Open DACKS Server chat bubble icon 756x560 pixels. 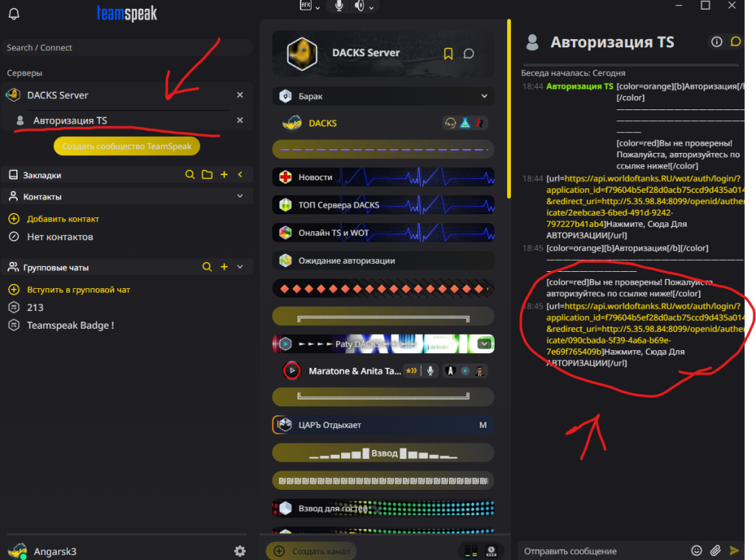tap(469, 53)
